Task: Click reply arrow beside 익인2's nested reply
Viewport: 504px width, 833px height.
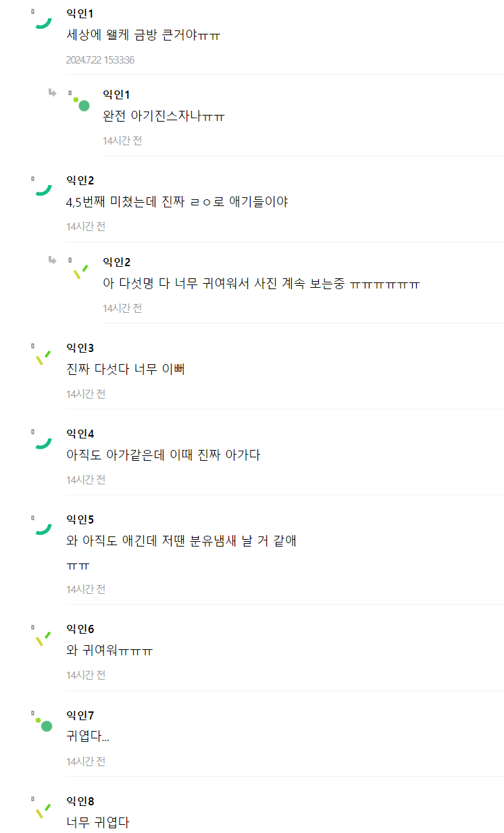Action: point(52,259)
